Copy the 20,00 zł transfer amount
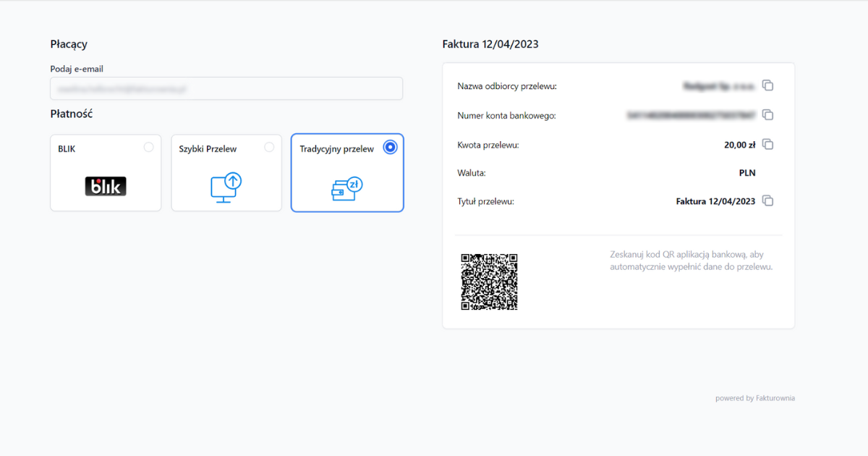Viewport: 868px width, 456px height. [x=767, y=144]
